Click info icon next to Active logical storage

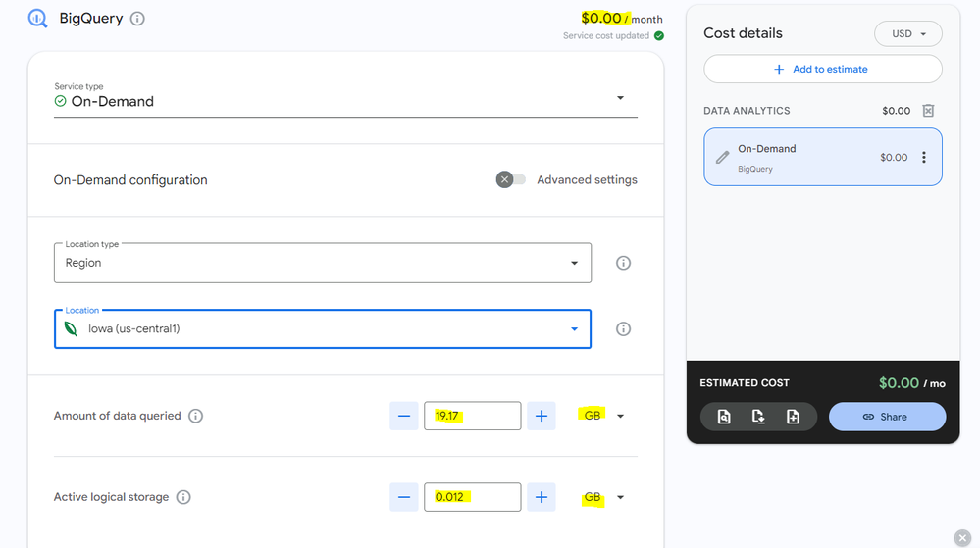183,497
